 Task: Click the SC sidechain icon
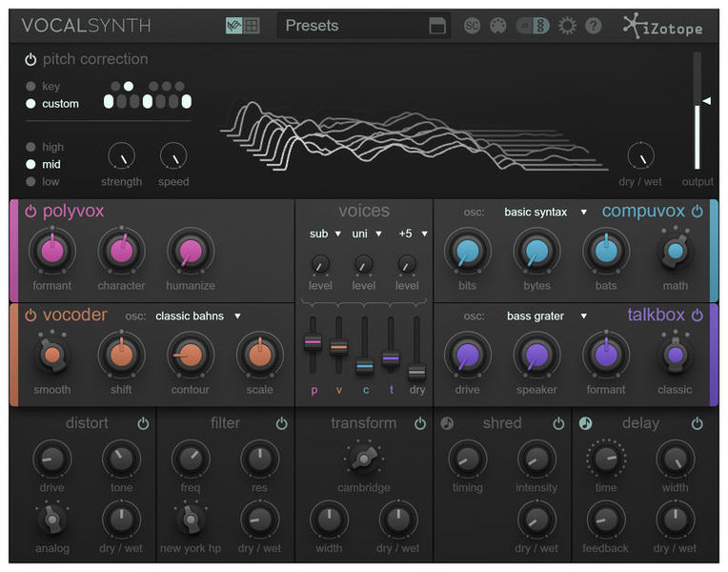click(x=472, y=26)
